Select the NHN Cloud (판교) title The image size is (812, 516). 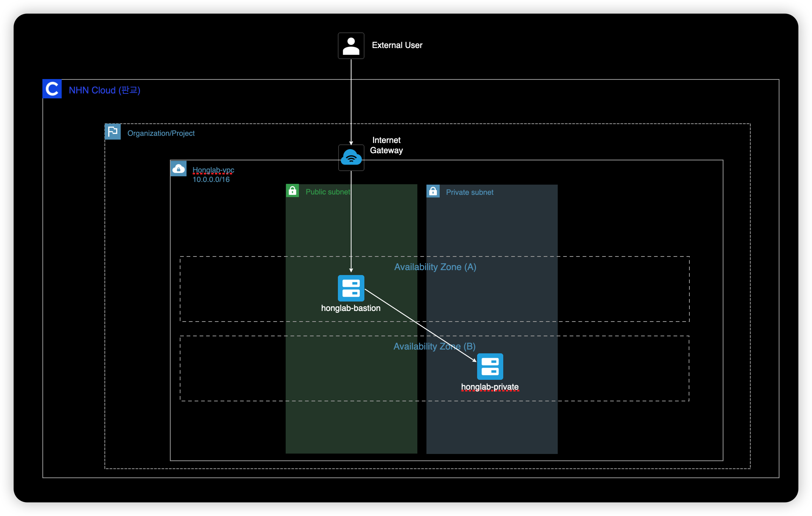tap(104, 90)
